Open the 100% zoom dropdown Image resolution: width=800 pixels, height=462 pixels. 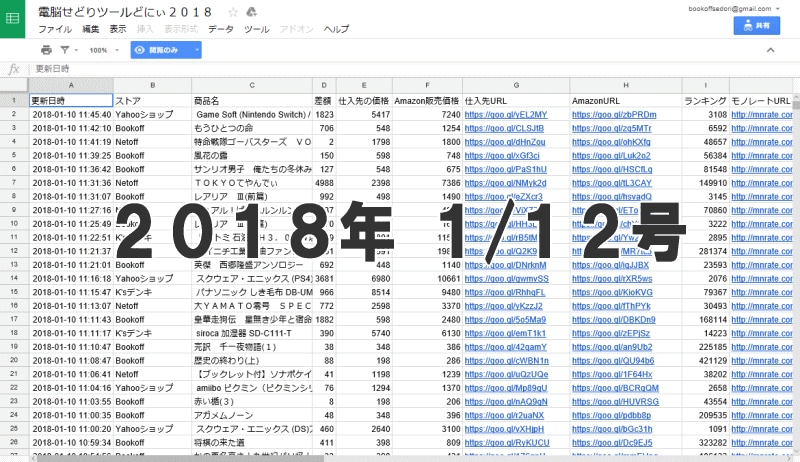(104, 50)
